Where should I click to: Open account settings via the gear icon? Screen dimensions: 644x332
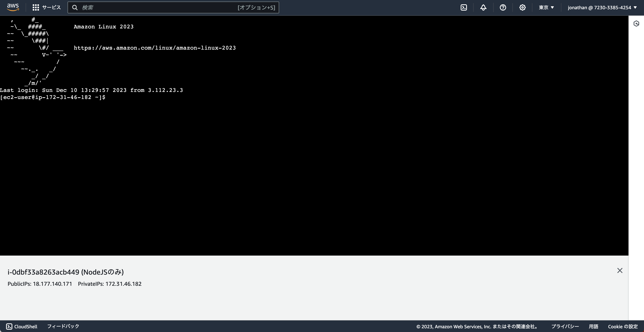(x=522, y=7)
